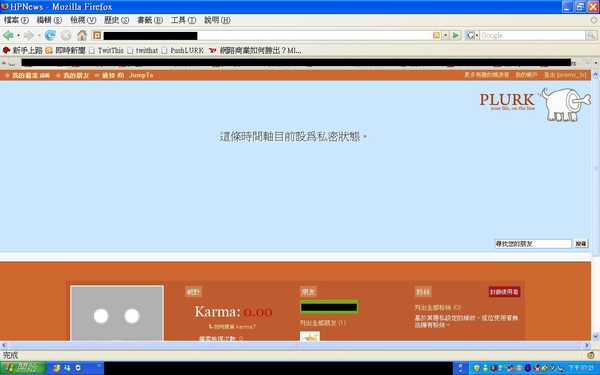Open the 網路商業如何勝出 bookmark
This screenshot has width=600, height=375.
click(x=255, y=50)
